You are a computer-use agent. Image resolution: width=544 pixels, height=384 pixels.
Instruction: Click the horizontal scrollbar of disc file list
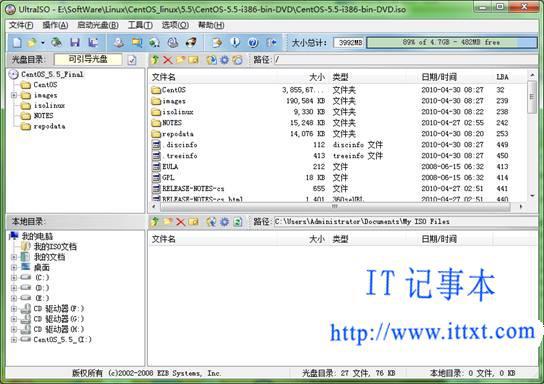(335, 207)
